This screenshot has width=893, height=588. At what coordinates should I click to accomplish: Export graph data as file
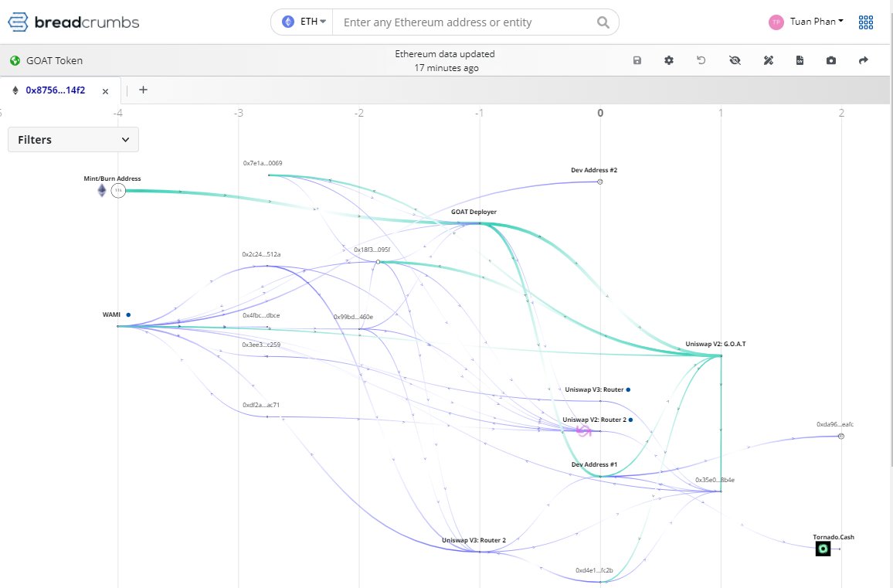[x=800, y=60]
